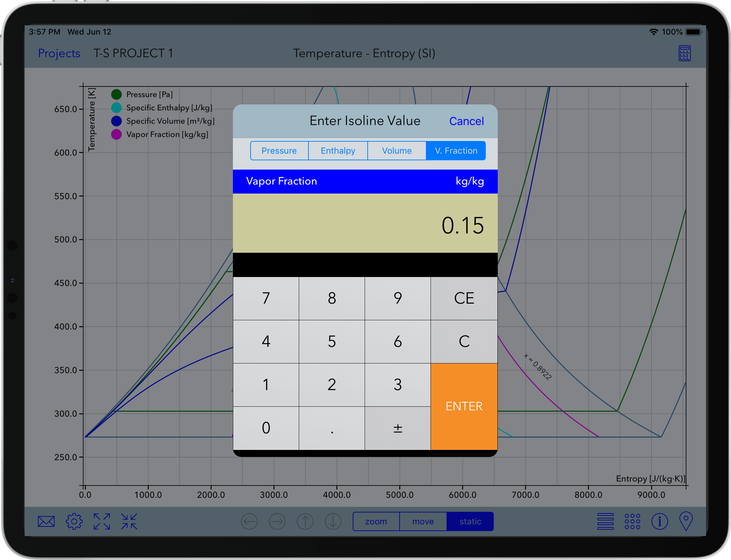
Task: Open the isoline list icon
Action: 606,521
